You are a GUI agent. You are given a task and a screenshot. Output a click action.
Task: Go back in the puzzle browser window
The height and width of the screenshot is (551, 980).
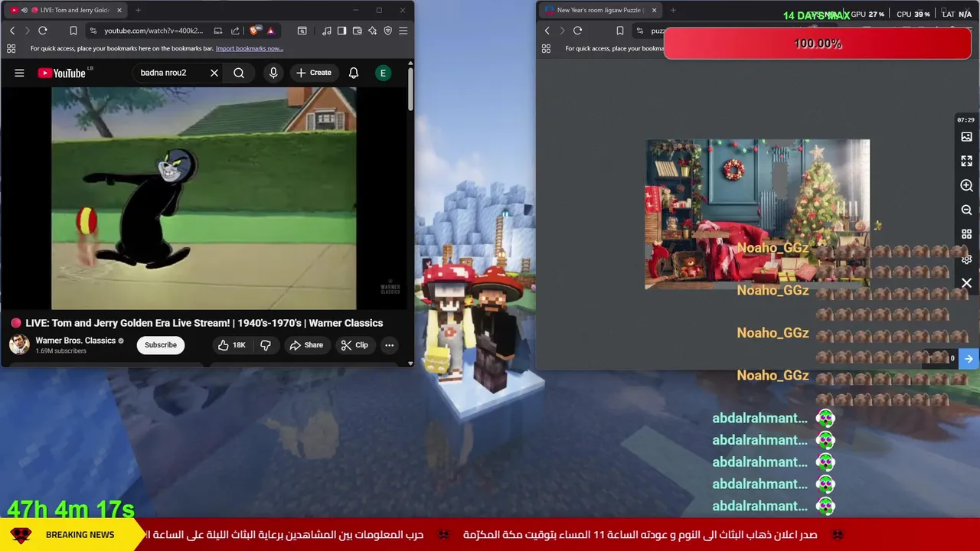pos(547,31)
